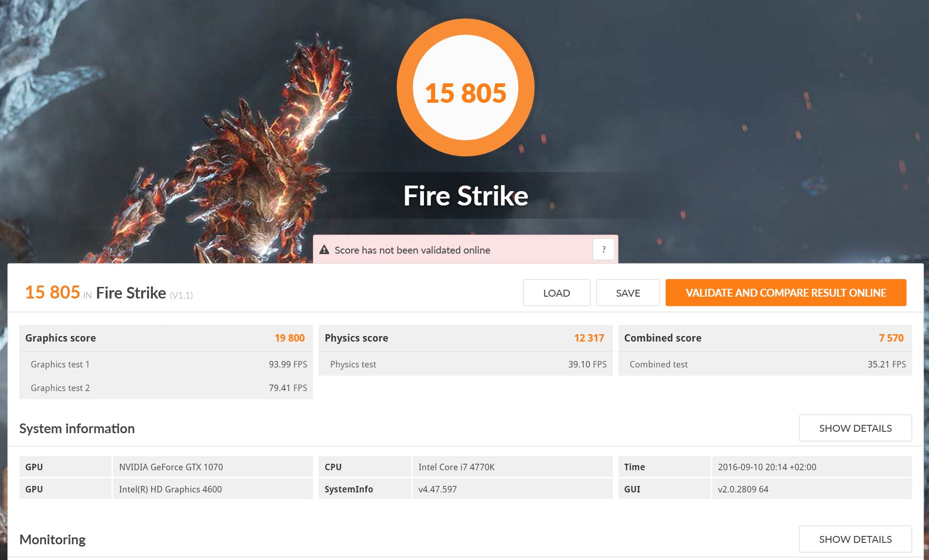Screen dimensions: 929x560
Task: Click the Graphics score header row
Action: (x=165, y=338)
